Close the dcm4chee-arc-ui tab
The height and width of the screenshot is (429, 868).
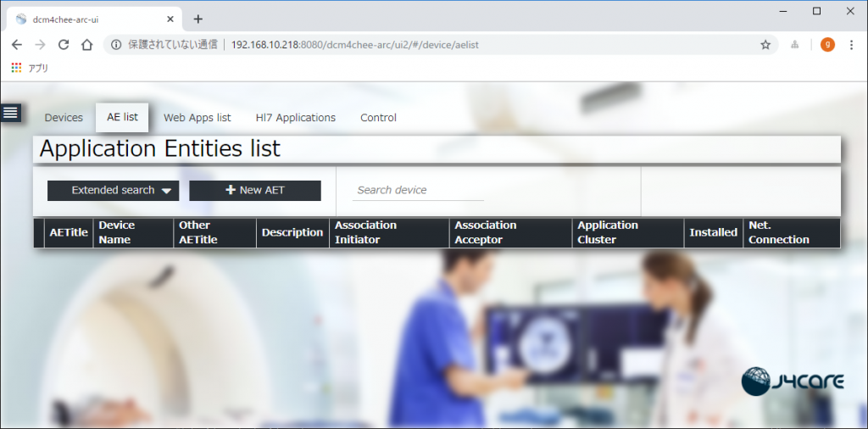click(170, 19)
